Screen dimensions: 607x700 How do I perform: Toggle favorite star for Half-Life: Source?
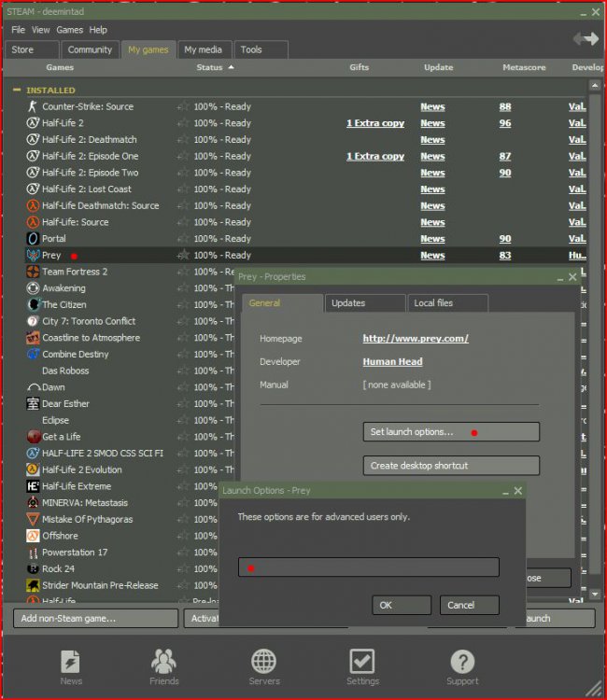click(x=183, y=222)
